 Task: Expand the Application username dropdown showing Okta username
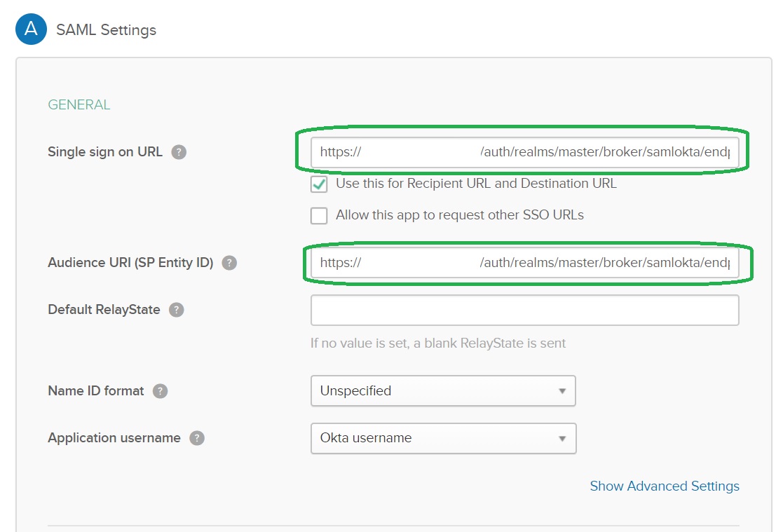click(x=443, y=438)
